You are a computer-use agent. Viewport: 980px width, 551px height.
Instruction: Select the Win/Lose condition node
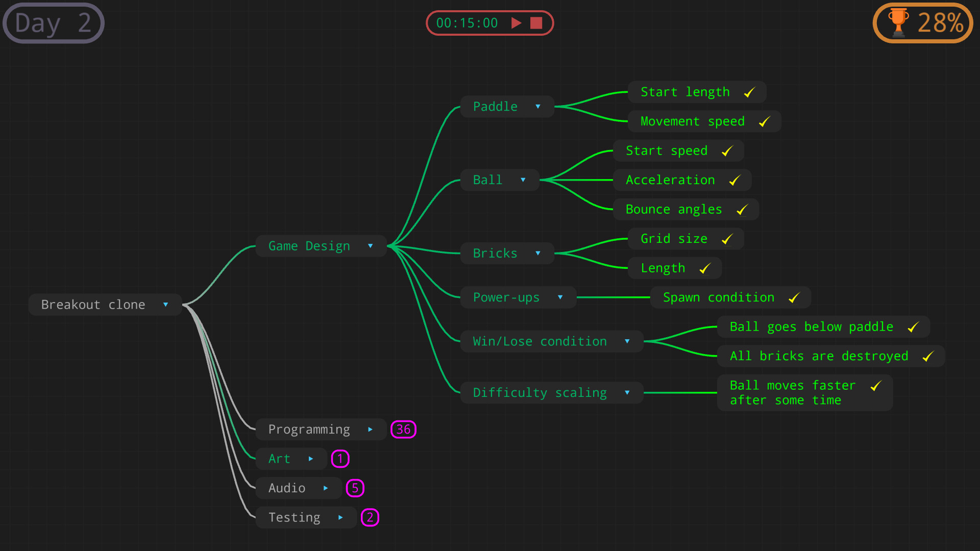(x=540, y=341)
